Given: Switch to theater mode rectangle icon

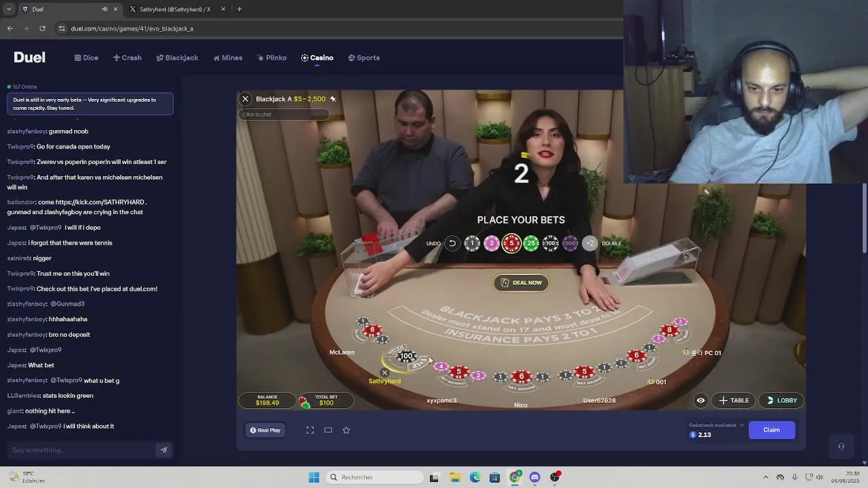Looking at the screenshot, I should (328, 430).
